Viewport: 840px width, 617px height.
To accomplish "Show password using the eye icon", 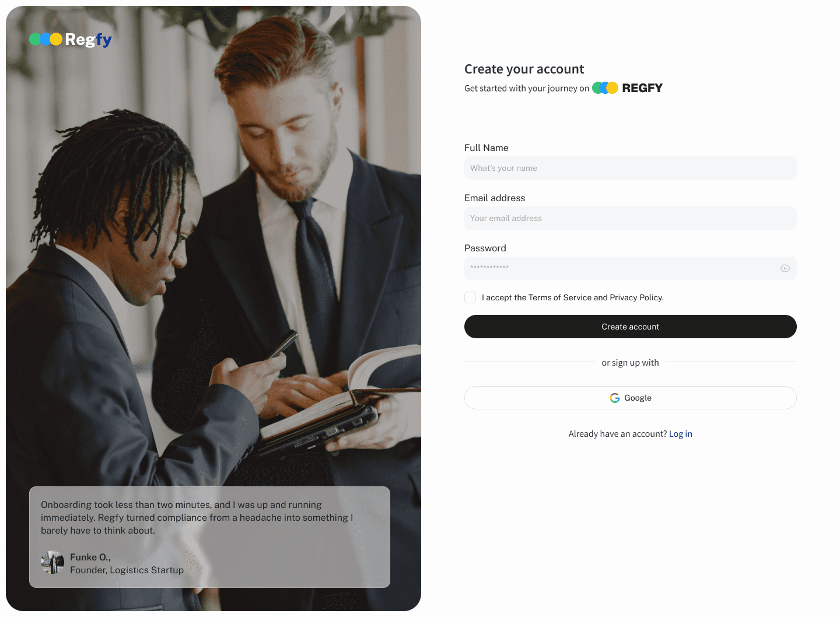I will tap(785, 268).
